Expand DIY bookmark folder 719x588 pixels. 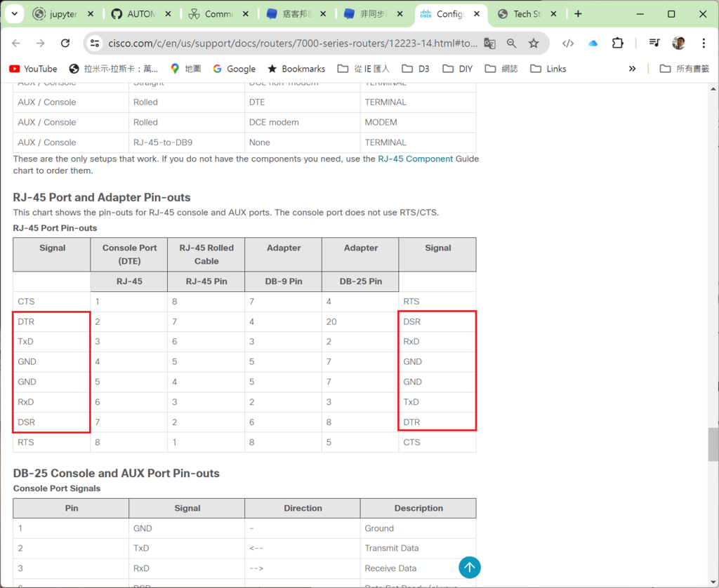point(457,69)
